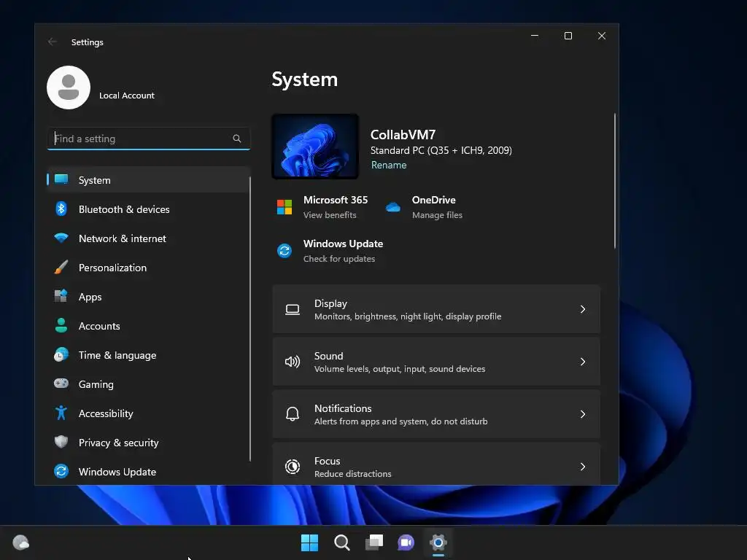Open Sound settings card
This screenshot has width=747, height=560.
coord(436,362)
